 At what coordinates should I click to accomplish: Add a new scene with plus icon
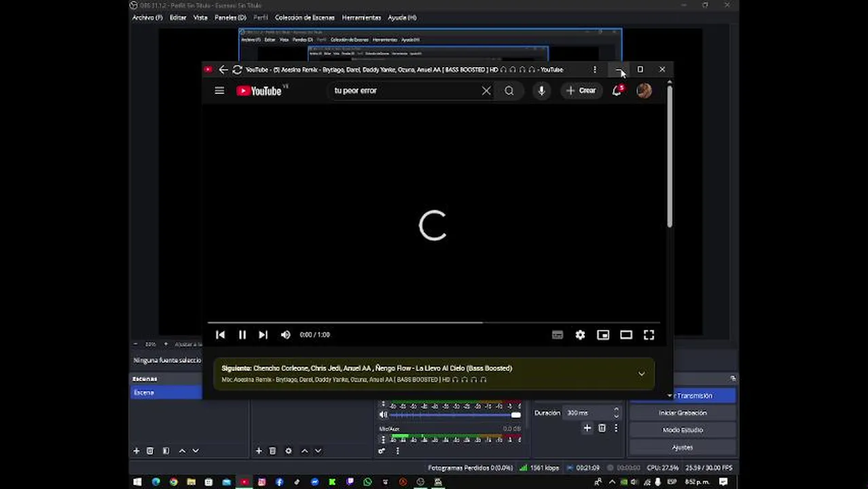[136, 451]
